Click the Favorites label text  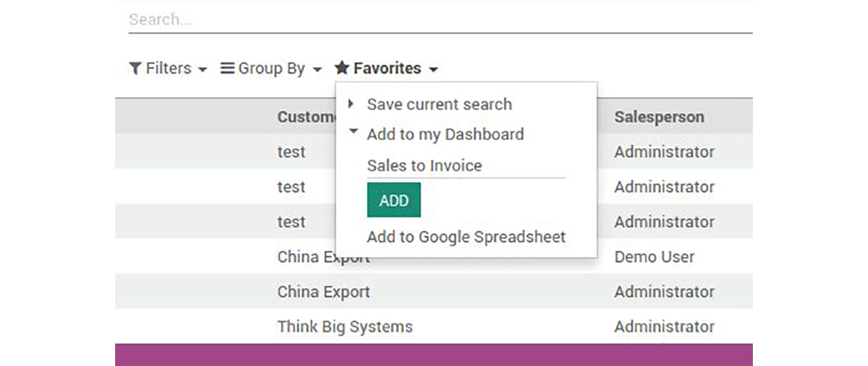387,68
